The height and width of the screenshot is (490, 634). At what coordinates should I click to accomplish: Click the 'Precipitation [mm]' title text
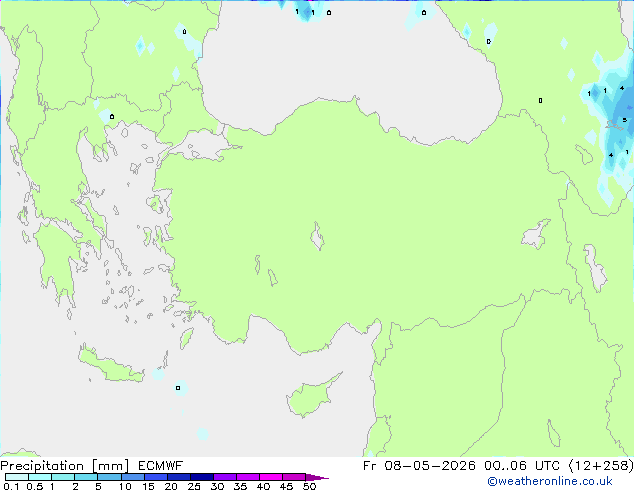(65, 466)
